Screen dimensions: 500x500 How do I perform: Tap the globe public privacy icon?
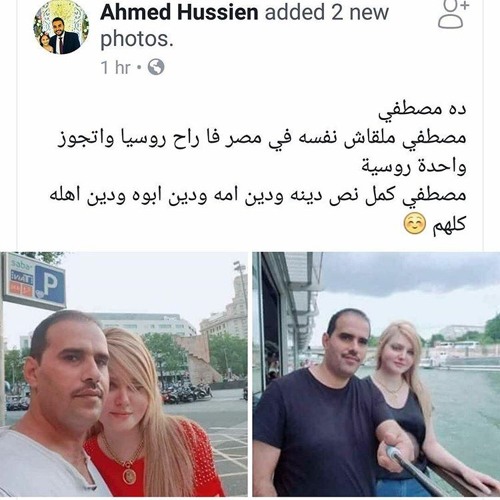(156, 67)
